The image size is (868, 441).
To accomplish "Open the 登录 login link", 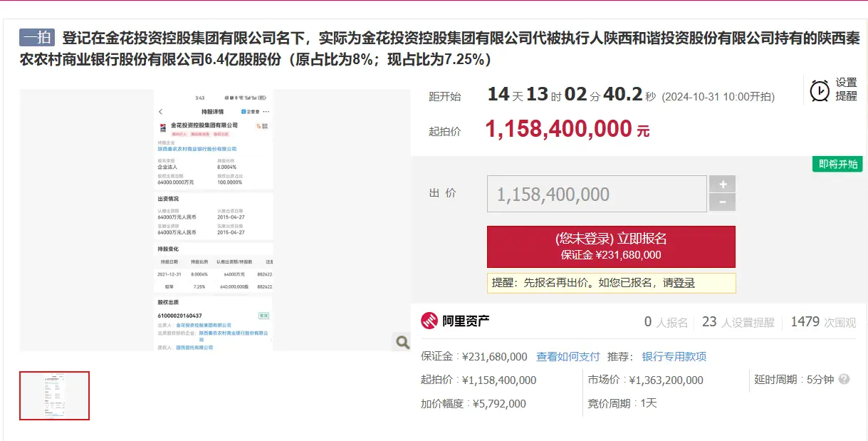I will [x=684, y=283].
